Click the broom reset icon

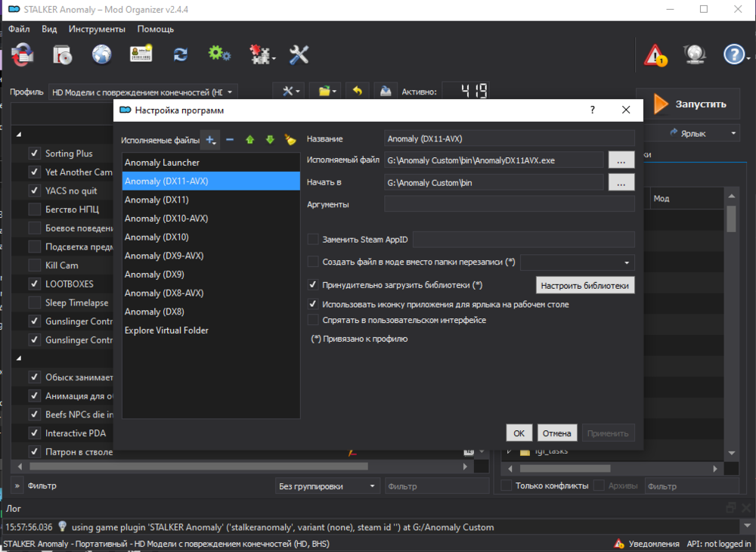pyautogui.click(x=290, y=140)
